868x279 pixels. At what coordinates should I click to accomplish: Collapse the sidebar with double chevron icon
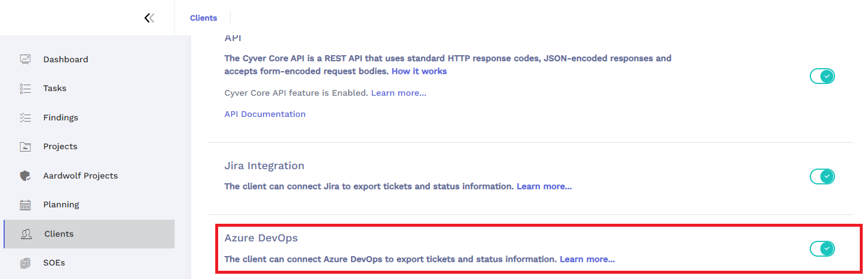click(x=149, y=18)
